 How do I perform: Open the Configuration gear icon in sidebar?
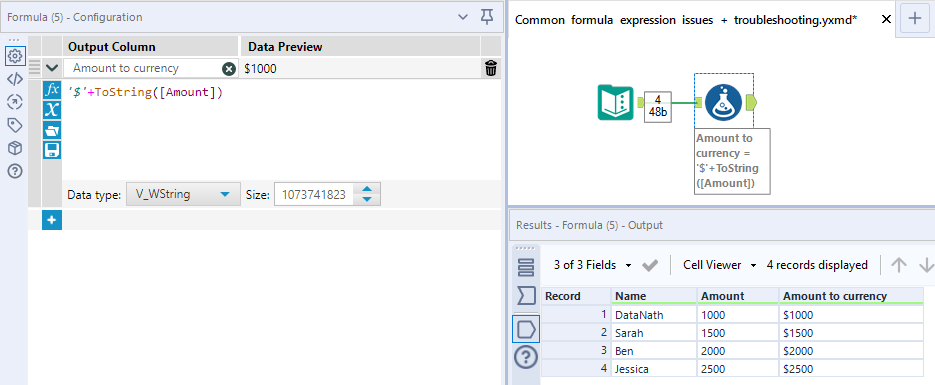click(x=14, y=56)
